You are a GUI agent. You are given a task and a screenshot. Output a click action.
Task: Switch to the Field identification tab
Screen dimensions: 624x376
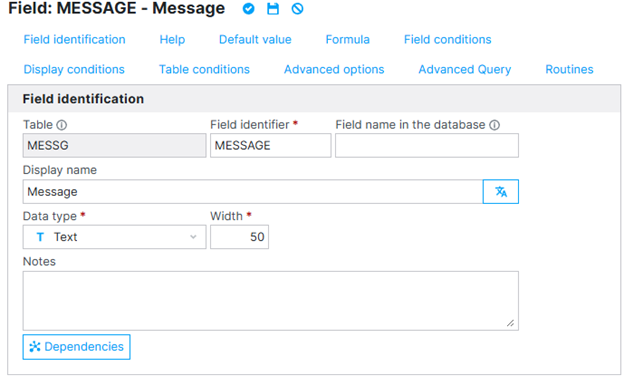[74, 39]
